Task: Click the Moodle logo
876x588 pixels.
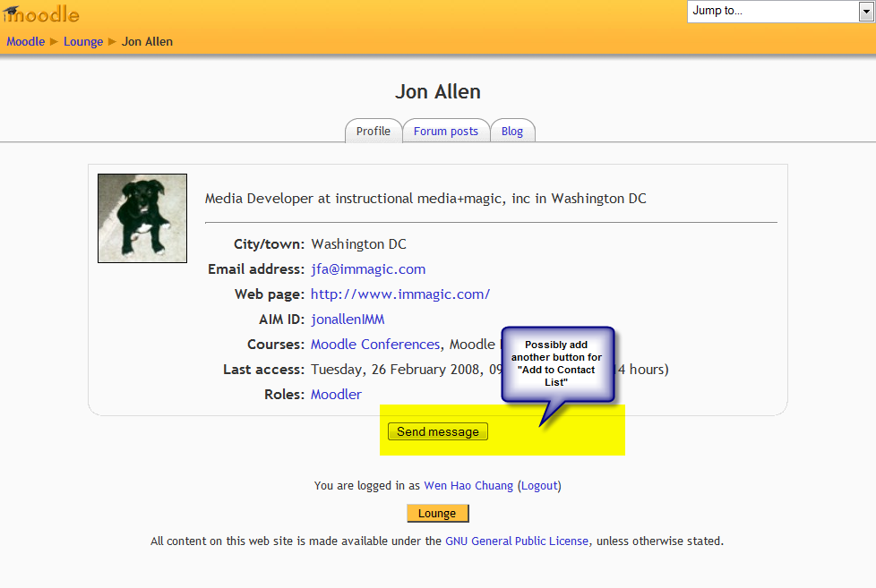Action: coord(41,14)
